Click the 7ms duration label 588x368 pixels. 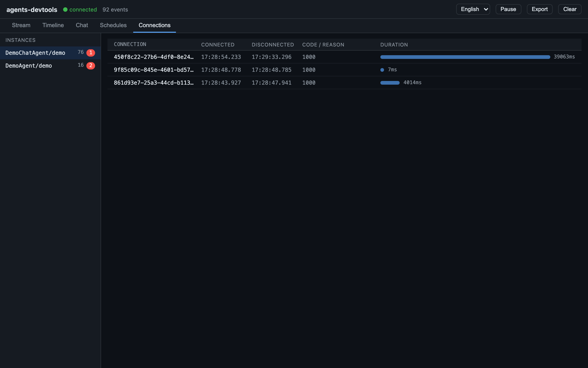tap(392, 70)
